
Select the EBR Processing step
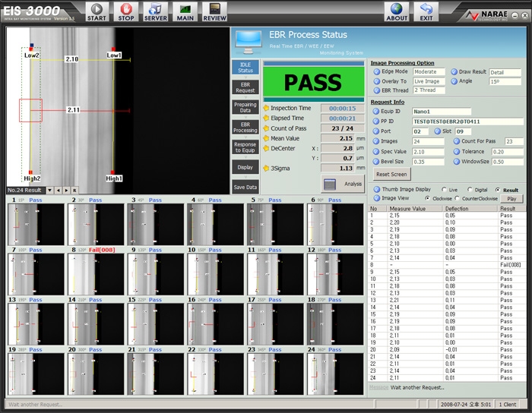coord(245,127)
